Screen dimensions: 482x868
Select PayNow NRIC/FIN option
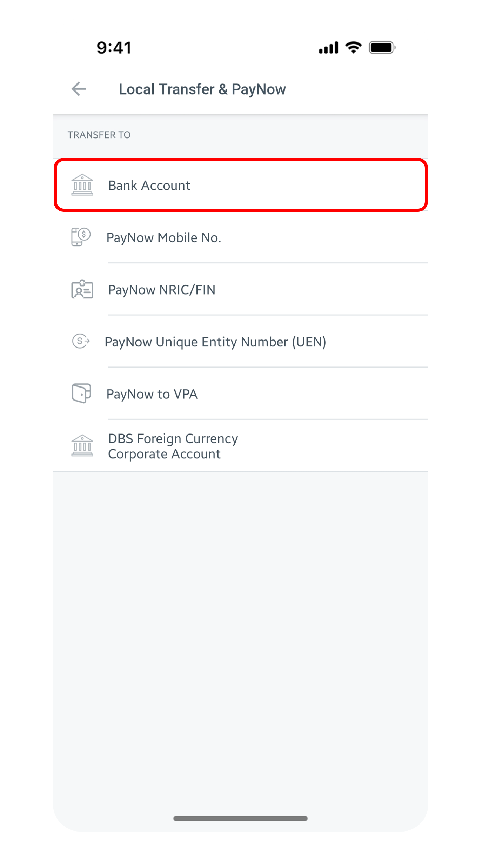coord(161,290)
